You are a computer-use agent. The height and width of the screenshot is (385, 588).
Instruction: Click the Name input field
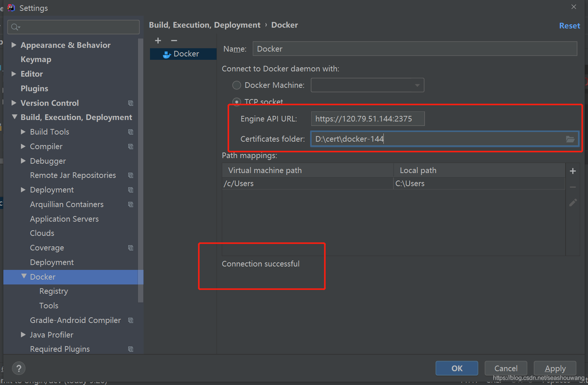pyautogui.click(x=415, y=49)
